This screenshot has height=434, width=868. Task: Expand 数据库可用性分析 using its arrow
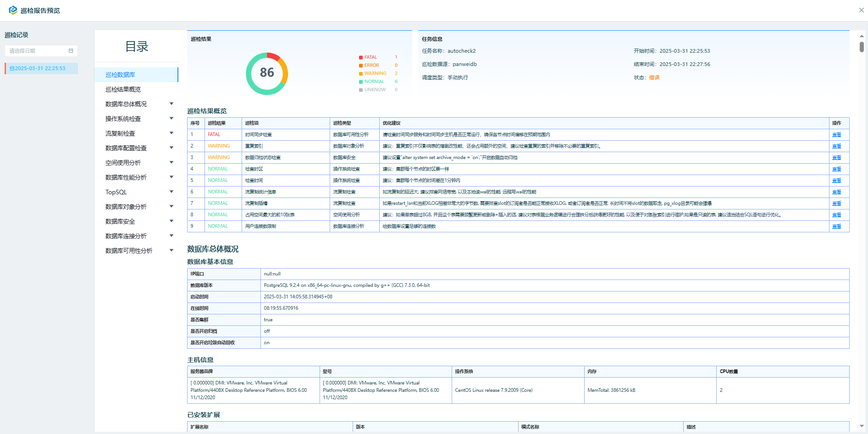pyautogui.click(x=171, y=251)
